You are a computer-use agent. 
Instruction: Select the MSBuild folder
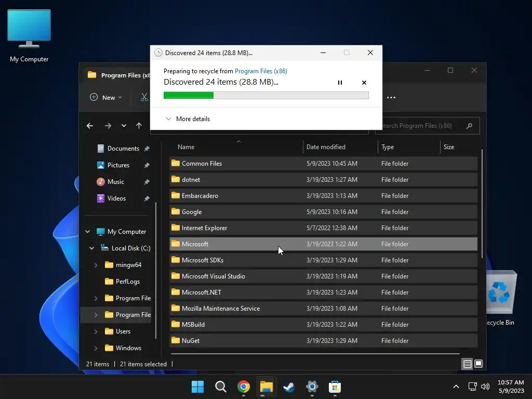pyautogui.click(x=323, y=325)
